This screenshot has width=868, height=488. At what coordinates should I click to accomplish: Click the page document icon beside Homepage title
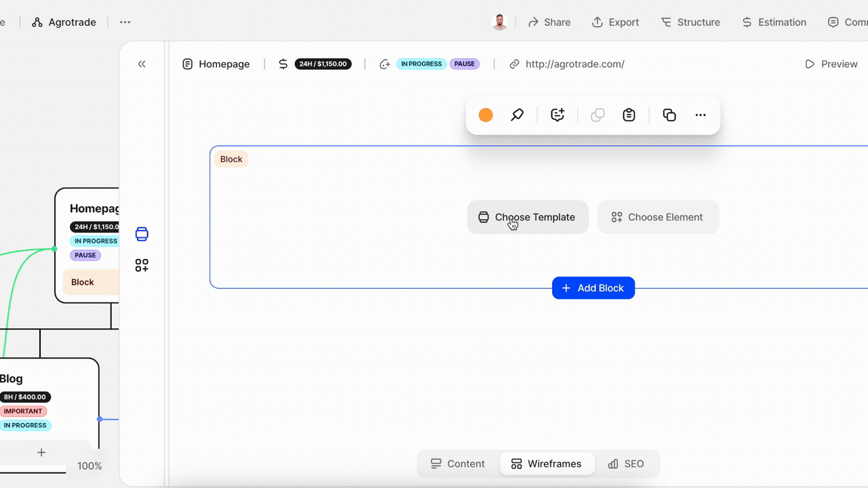(x=188, y=64)
